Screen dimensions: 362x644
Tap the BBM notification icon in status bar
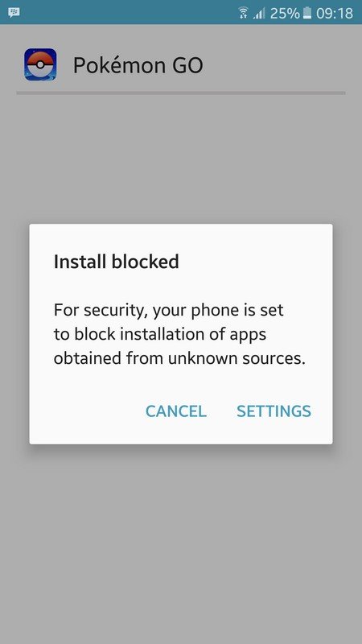point(14,13)
